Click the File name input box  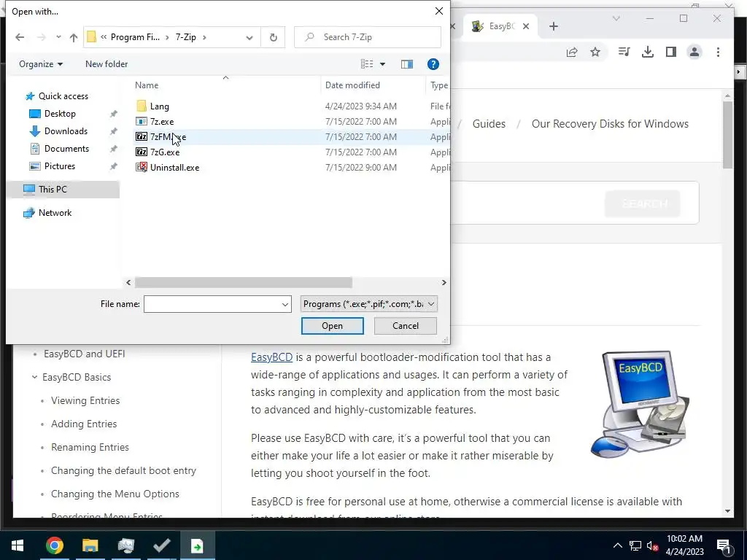coord(212,304)
